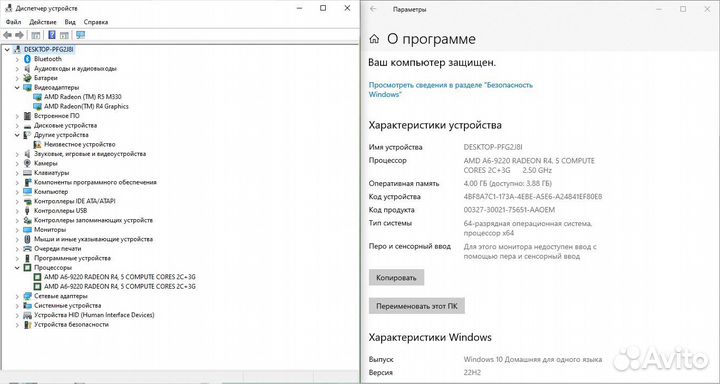
Task: Click the first AMD A6-9220 processor icon
Action: pos(37,277)
